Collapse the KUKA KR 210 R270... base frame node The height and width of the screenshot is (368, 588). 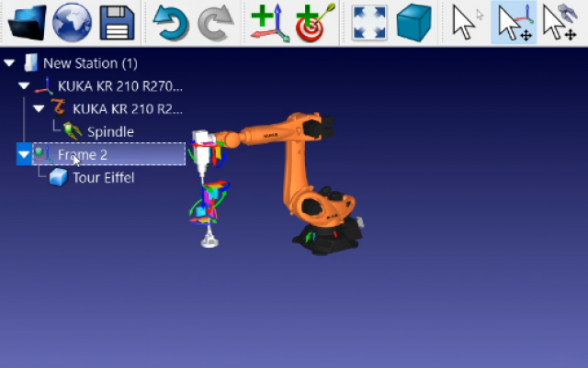click(x=24, y=86)
